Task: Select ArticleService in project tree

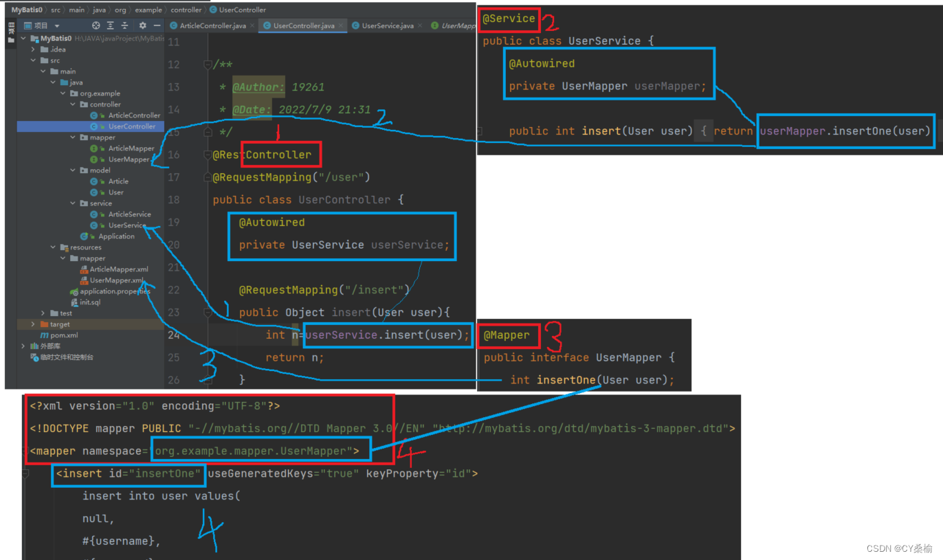Action: 129,214
